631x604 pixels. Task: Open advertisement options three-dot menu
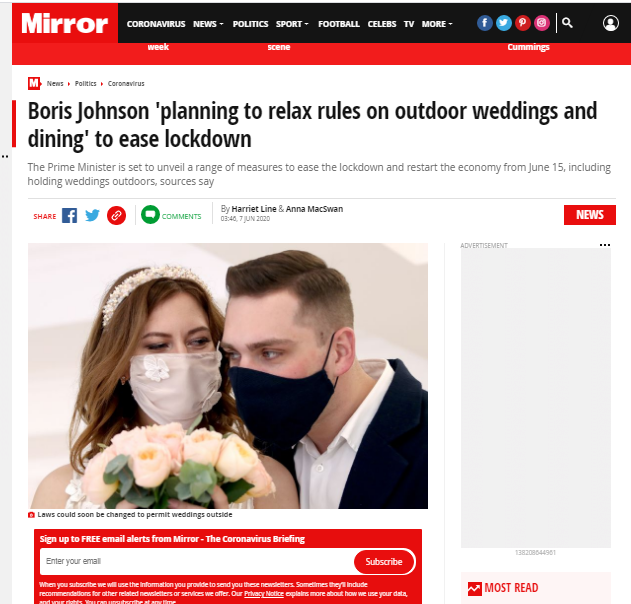coord(604,245)
